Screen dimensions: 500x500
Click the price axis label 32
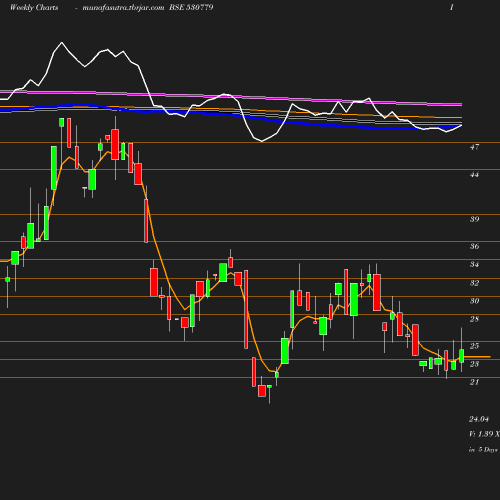click(x=474, y=283)
